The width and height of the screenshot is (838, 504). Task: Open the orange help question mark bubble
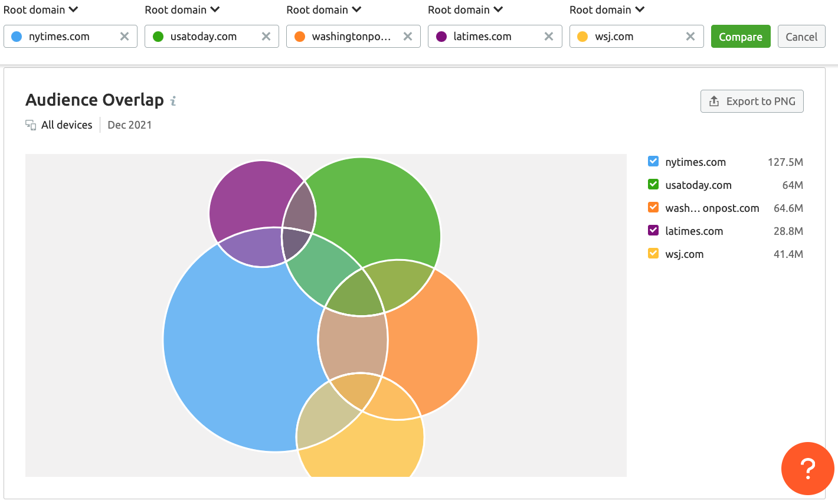807,469
